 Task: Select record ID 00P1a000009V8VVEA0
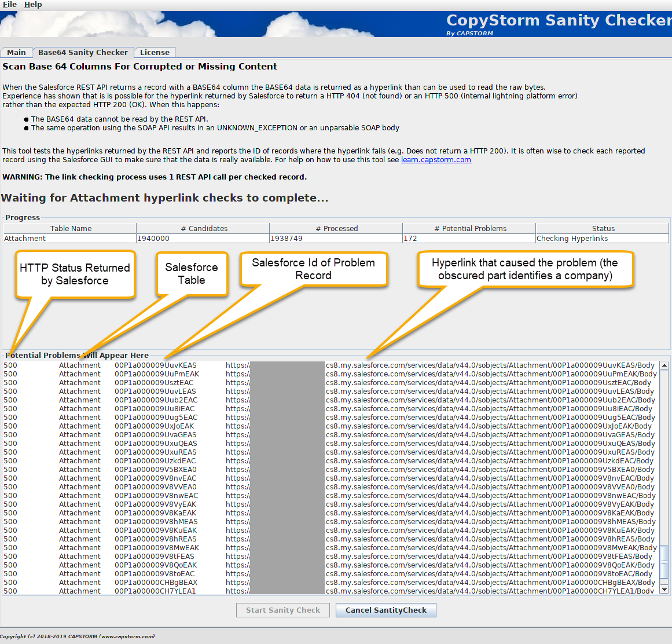point(156,486)
